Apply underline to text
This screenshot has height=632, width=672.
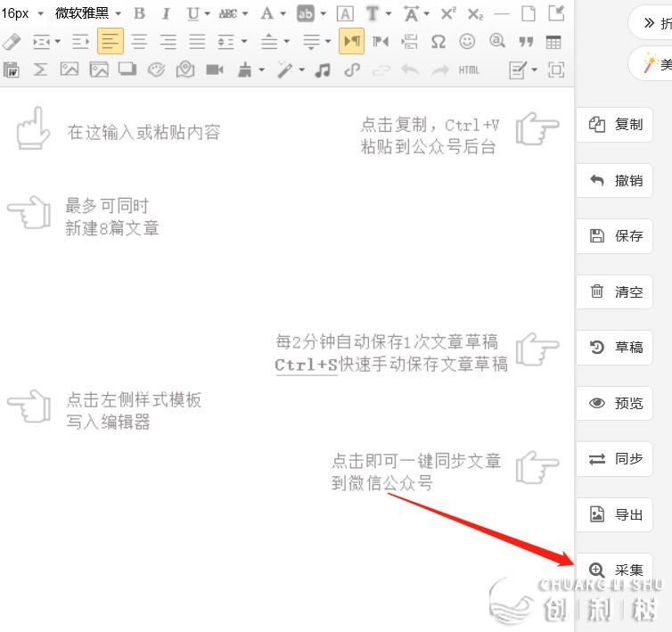[193, 13]
